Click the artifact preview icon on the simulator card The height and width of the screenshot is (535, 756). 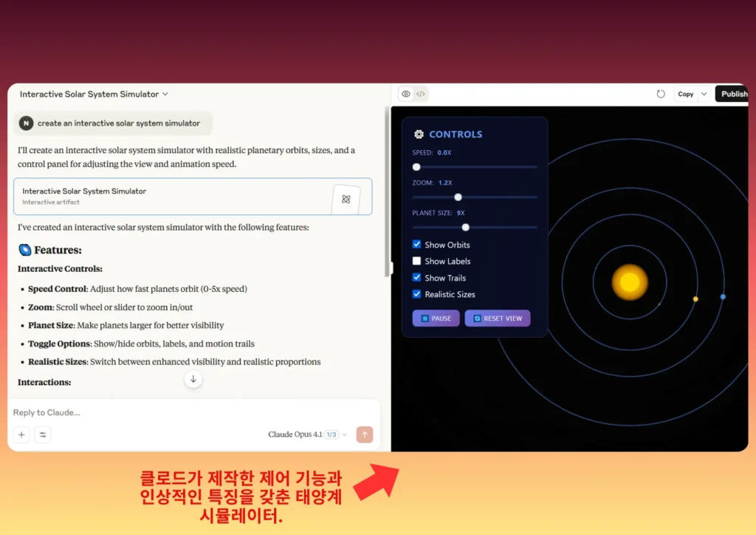(x=346, y=197)
